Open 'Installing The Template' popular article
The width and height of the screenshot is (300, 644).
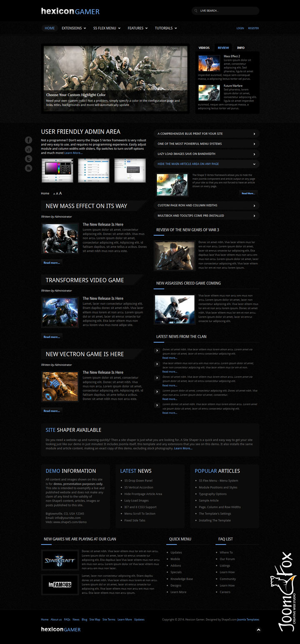pyautogui.click(x=215, y=520)
